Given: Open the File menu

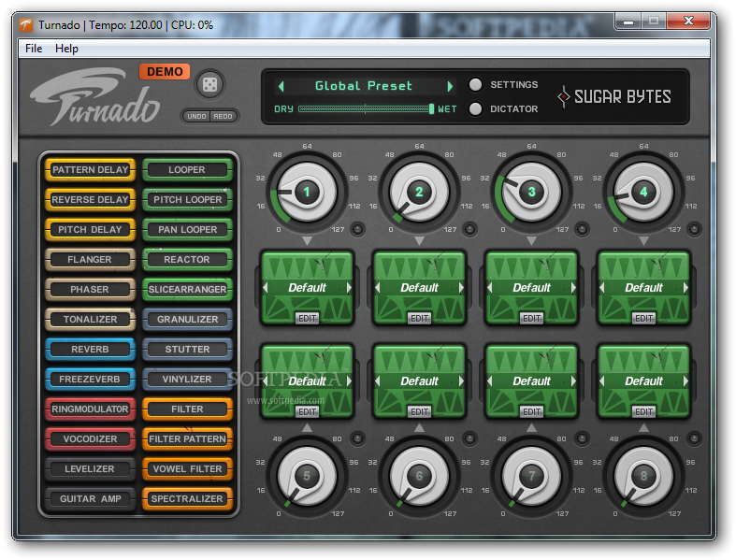Looking at the screenshot, I should [34, 49].
